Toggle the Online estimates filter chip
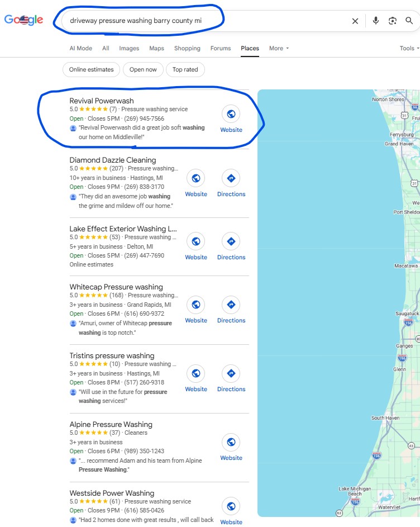Viewport: 420px width, 527px height. tap(91, 69)
